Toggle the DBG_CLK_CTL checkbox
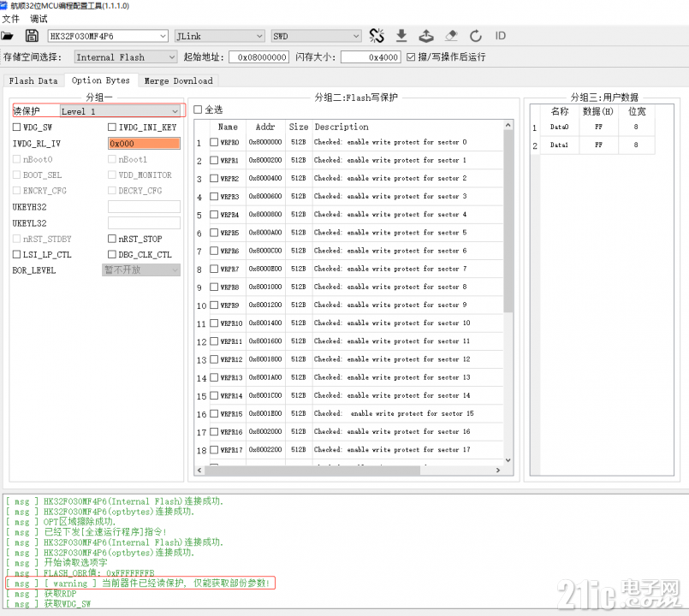689x616 pixels. 112,254
